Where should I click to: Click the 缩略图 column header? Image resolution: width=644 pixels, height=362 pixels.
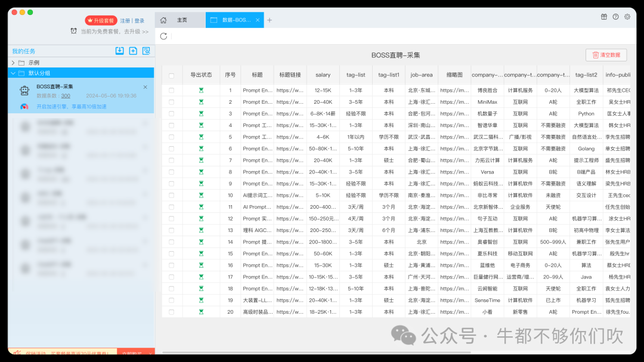click(454, 75)
